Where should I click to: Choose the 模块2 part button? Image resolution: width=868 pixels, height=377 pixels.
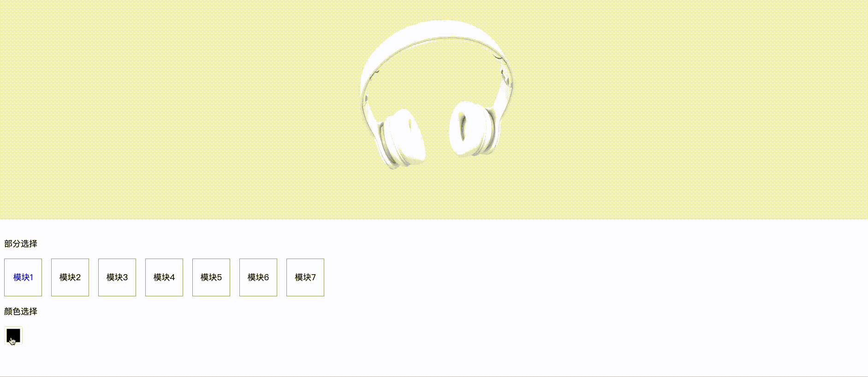pyautogui.click(x=70, y=277)
